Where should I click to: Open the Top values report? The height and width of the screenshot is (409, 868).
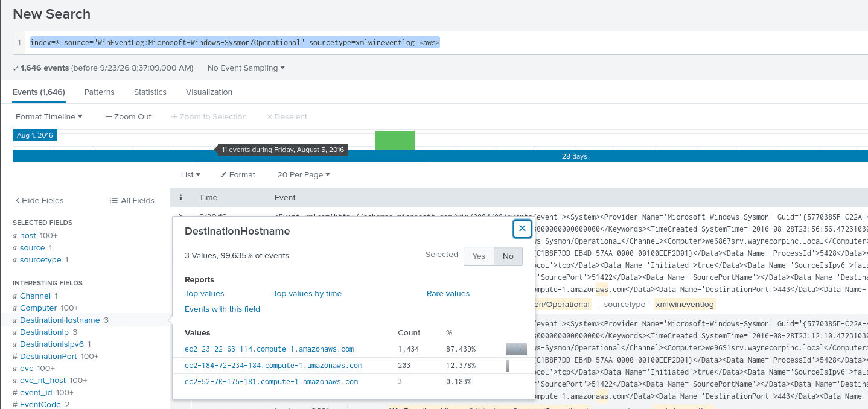tap(205, 294)
